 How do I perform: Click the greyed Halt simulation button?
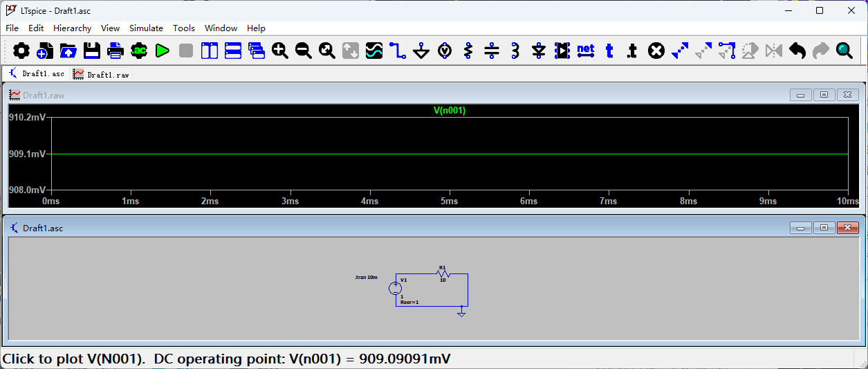(x=186, y=51)
